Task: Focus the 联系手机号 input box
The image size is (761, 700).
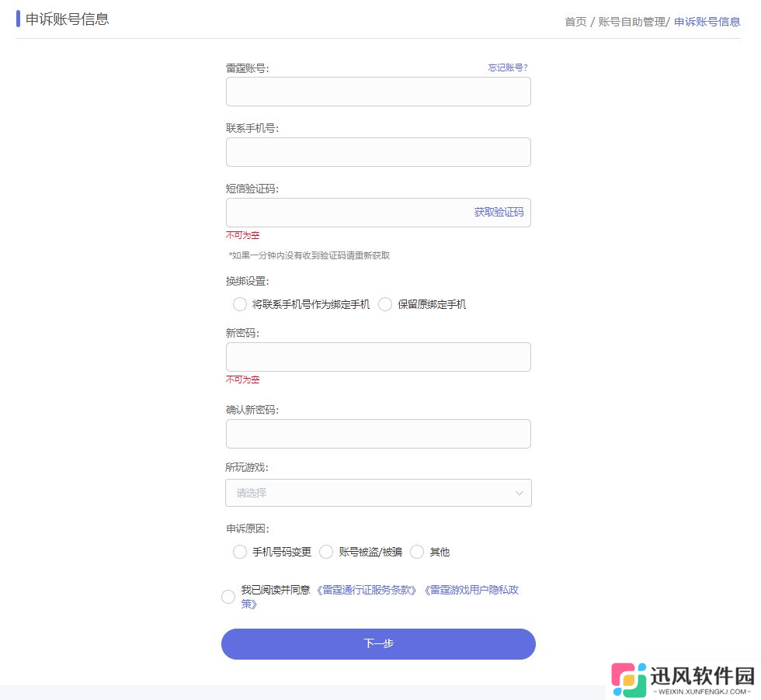Action: [x=378, y=152]
